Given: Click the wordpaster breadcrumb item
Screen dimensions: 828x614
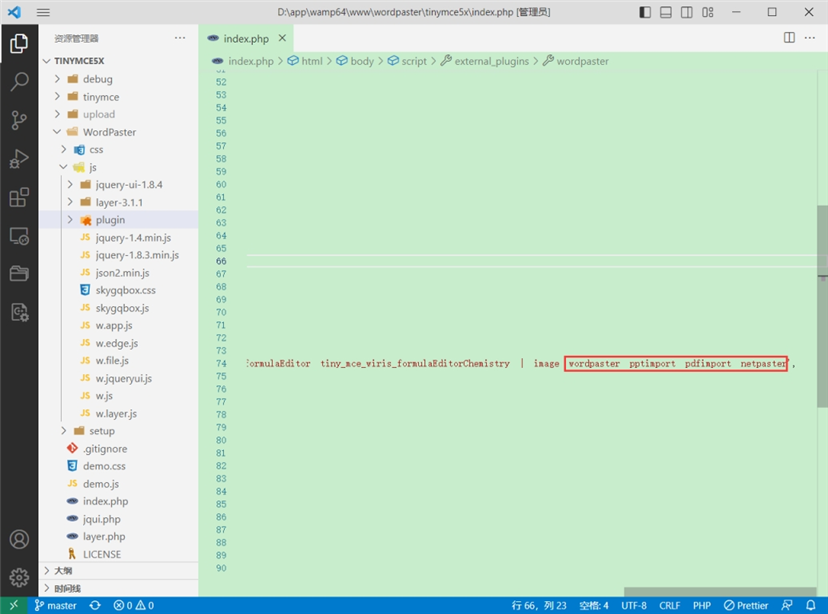Looking at the screenshot, I should pos(576,61).
